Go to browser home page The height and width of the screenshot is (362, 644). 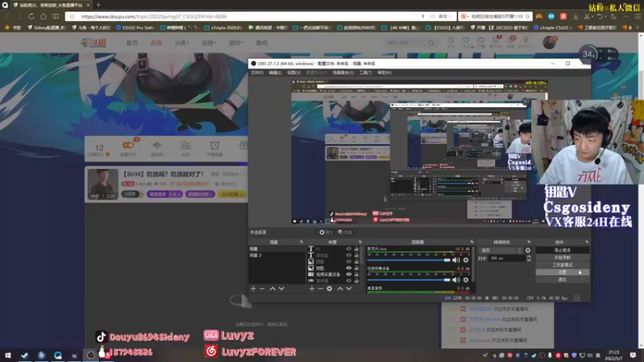(43, 16)
